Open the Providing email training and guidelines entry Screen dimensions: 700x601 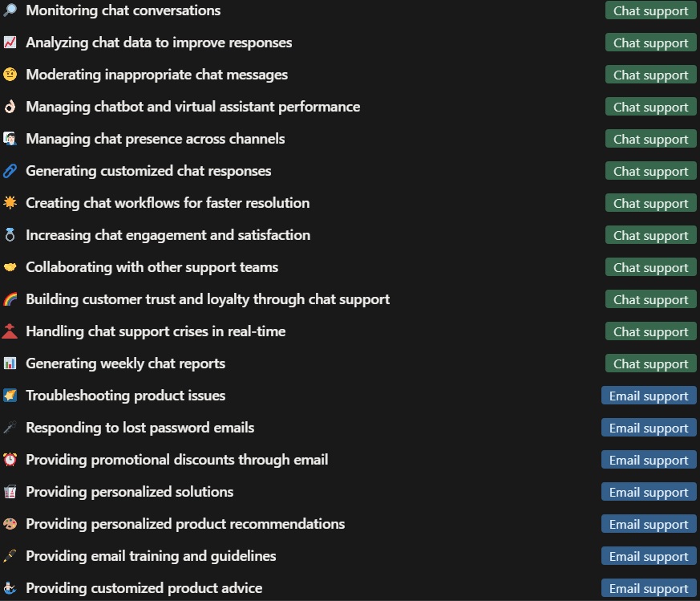(x=151, y=556)
